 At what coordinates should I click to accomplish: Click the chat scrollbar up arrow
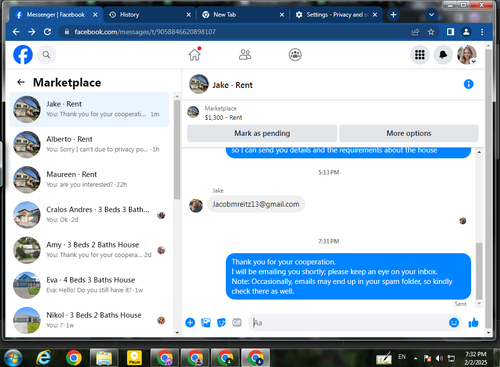(x=479, y=152)
